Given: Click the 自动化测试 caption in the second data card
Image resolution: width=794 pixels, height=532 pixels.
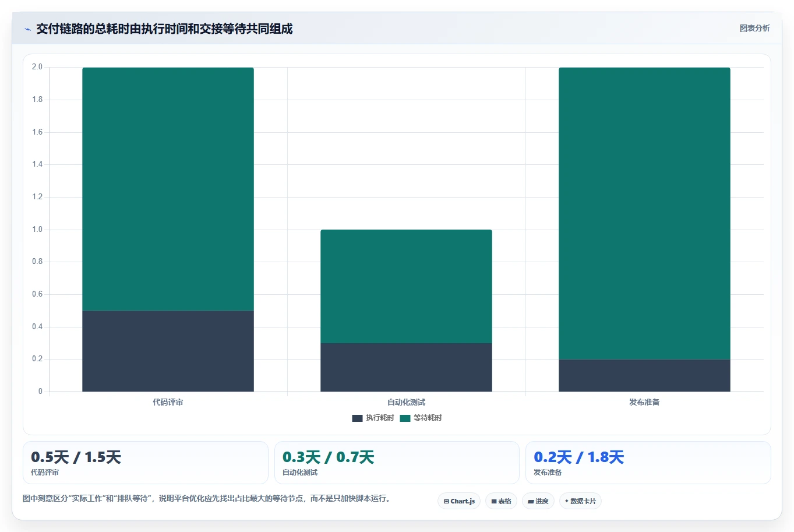Looking at the screenshot, I should click(300, 473).
